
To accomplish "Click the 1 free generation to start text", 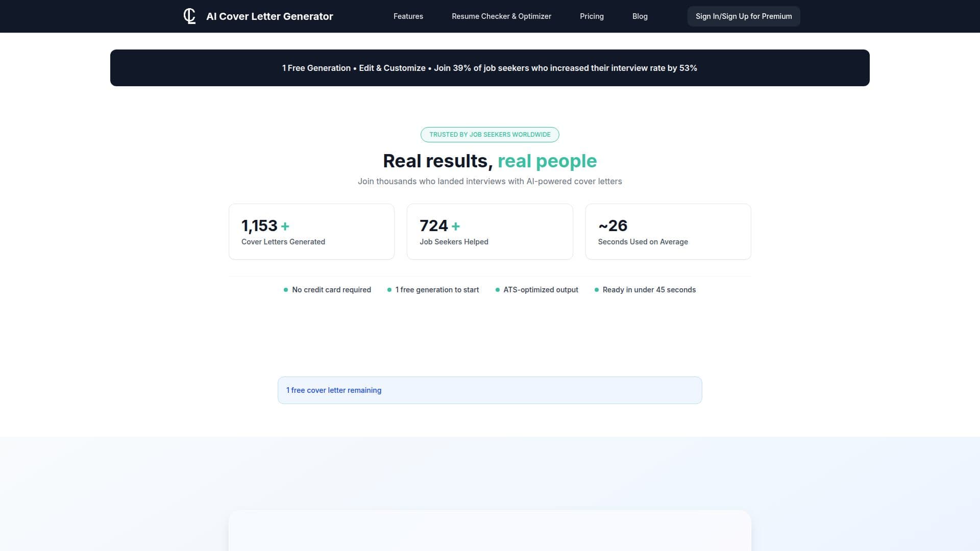I will [x=437, y=290].
